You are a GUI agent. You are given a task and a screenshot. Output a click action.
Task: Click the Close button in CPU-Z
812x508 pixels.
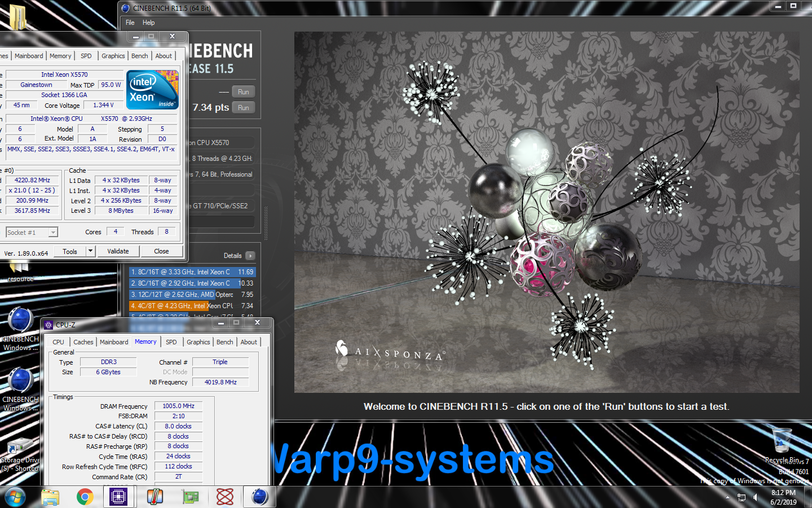161,251
